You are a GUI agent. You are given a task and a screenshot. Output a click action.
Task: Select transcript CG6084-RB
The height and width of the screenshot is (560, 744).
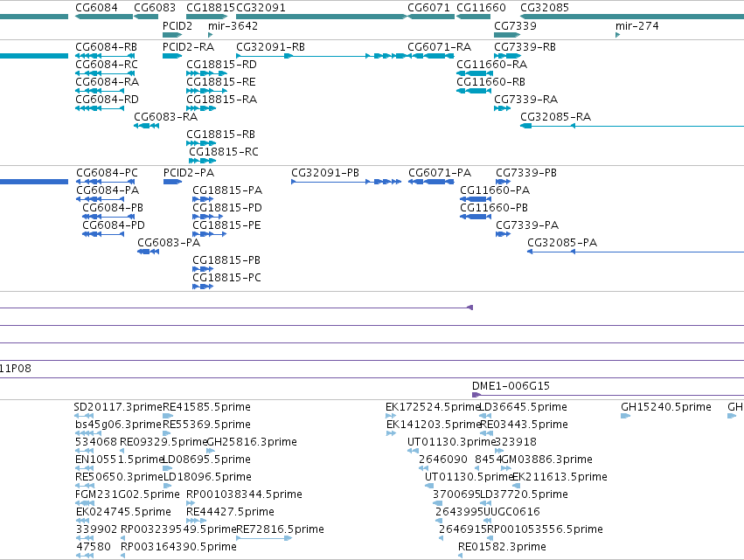(x=107, y=47)
